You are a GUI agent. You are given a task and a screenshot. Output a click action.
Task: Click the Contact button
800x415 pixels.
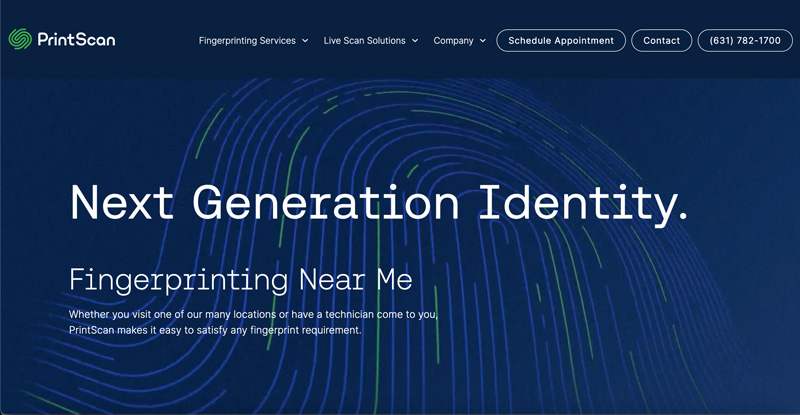[x=661, y=40]
